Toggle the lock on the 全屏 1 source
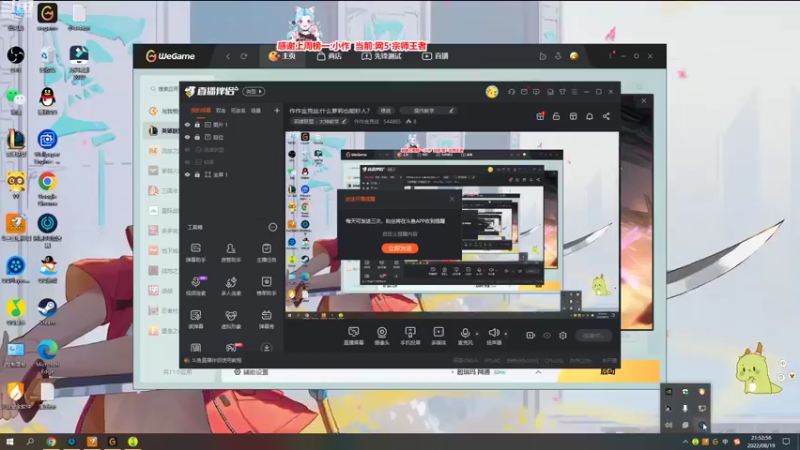The image size is (800, 450). 197,174
